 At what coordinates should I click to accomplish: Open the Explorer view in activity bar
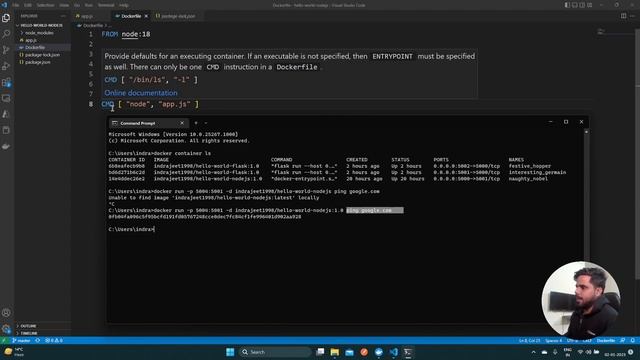pyautogui.click(x=6, y=18)
